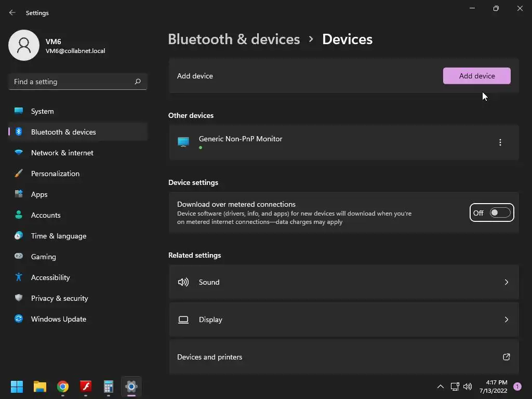The width and height of the screenshot is (532, 399).
Task: Click the search magnifier icon
Action: point(138,82)
